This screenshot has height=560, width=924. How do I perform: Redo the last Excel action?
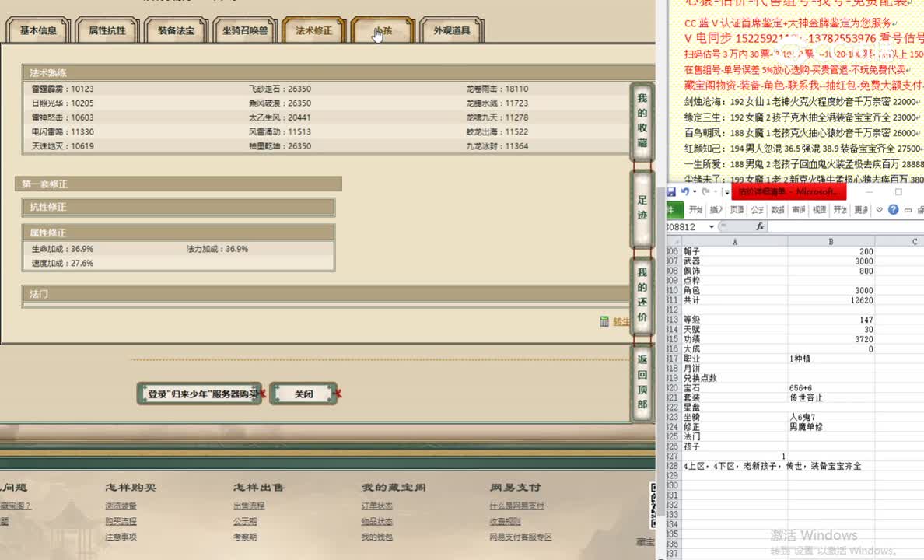[x=705, y=191]
